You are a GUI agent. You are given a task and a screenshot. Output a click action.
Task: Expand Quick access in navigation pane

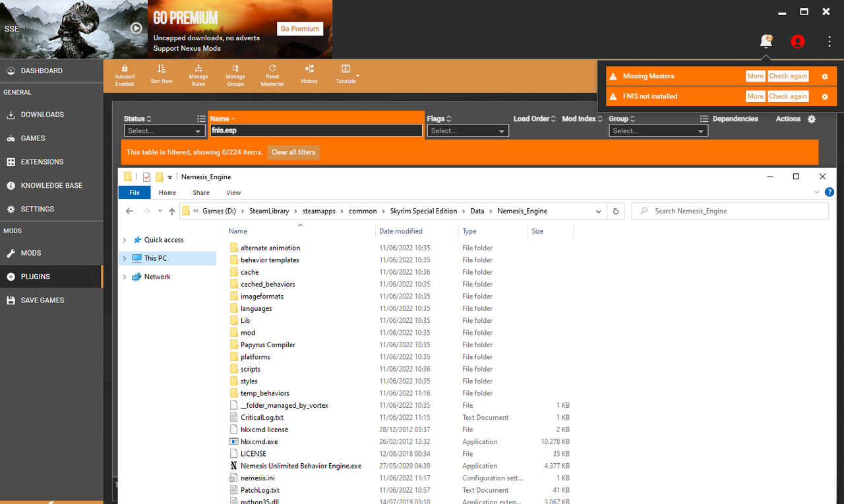tap(125, 240)
